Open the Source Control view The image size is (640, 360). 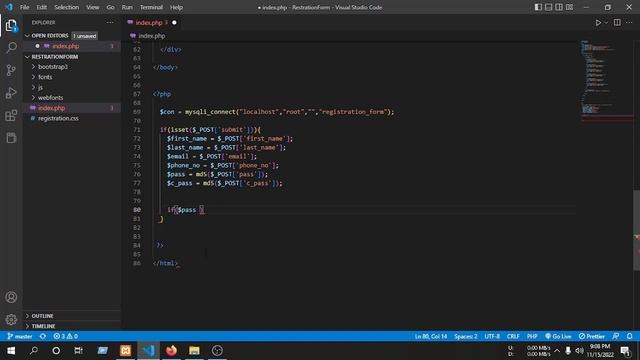pos(11,70)
